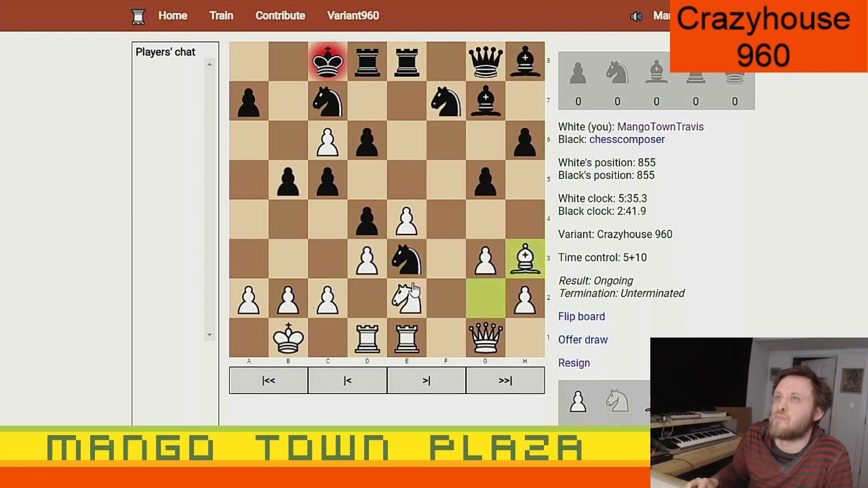Select the white pawn on e4
This screenshot has width=868, height=488.
point(406,220)
